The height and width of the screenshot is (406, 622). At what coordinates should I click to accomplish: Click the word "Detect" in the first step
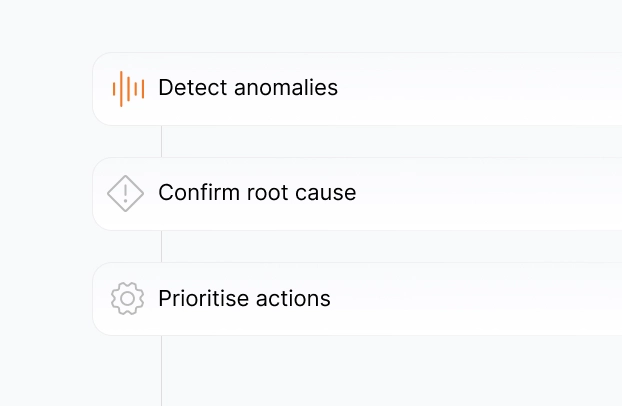192,88
